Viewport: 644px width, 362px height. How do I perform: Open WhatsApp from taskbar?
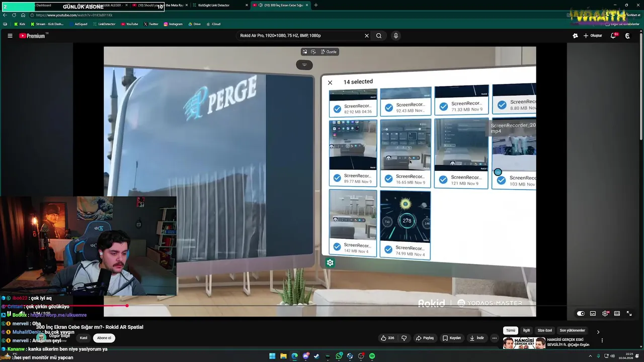339,356
